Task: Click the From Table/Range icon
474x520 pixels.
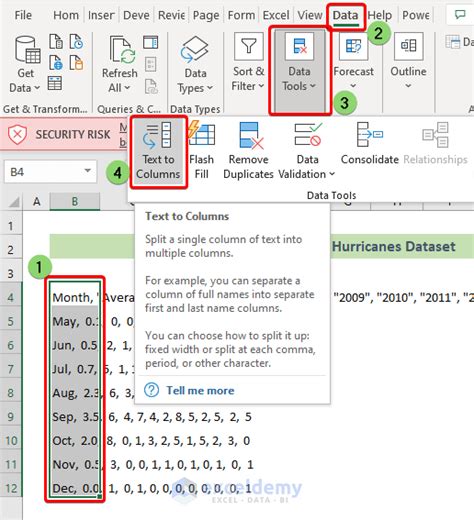Action: click(x=55, y=83)
